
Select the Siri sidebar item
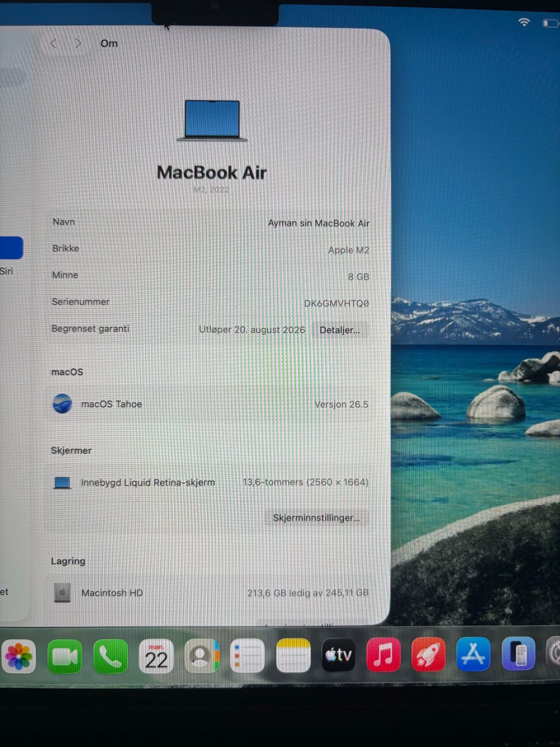coord(6,271)
